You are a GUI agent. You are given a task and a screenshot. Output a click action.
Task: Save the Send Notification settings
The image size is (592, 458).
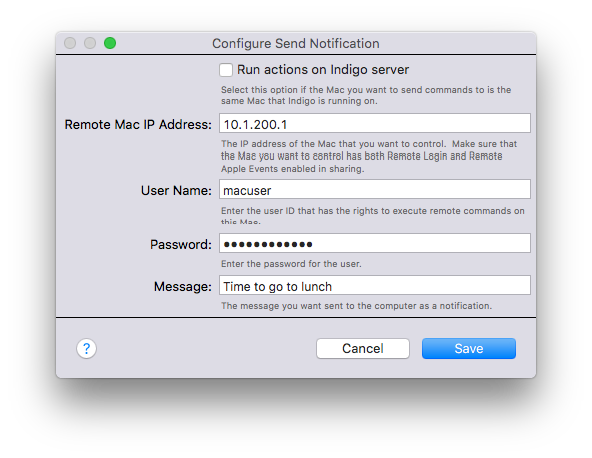click(x=469, y=349)
